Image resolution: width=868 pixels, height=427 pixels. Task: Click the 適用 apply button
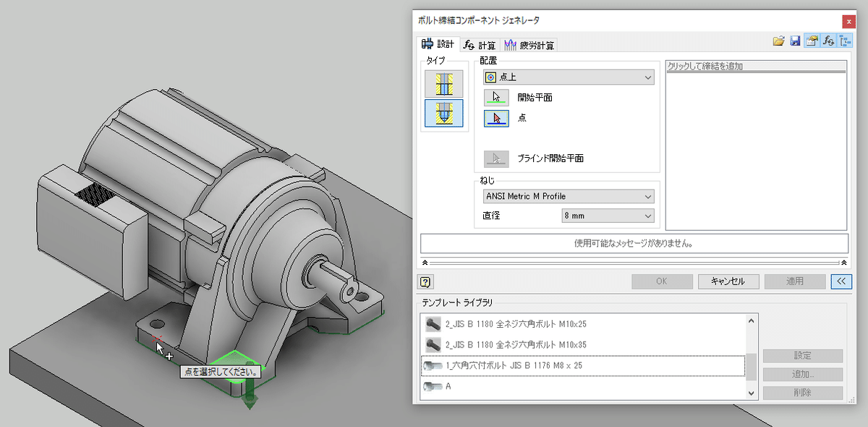pos(795,281)
